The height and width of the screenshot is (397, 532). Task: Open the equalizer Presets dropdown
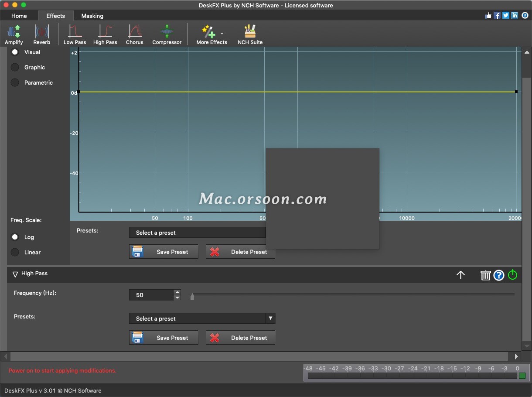[197, 233]
